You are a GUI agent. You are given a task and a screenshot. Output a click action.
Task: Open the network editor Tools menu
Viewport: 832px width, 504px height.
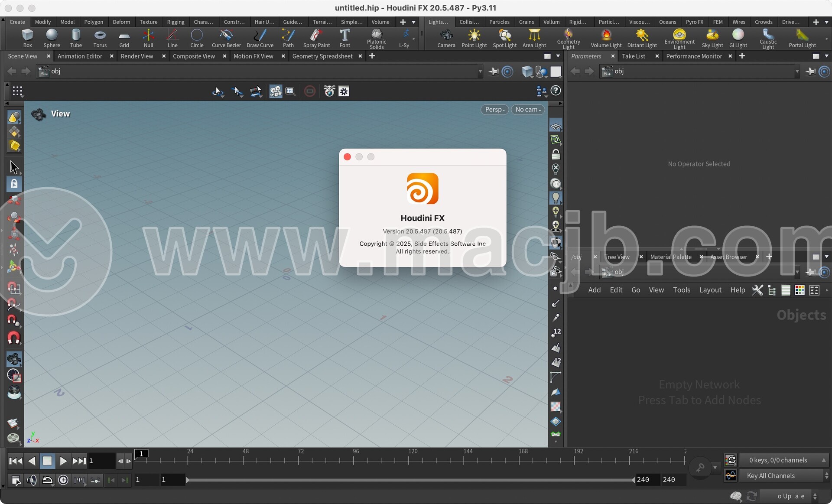coord(681,290)
